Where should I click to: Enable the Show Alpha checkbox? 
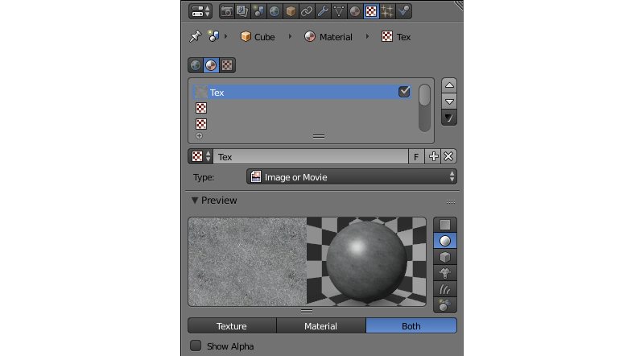pos(196,346)
